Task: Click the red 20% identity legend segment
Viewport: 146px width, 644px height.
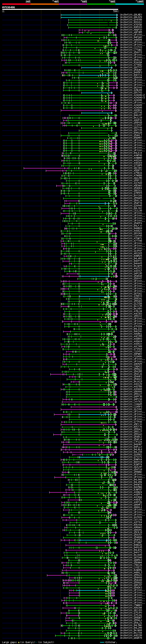Action: (x=16, y=4)
